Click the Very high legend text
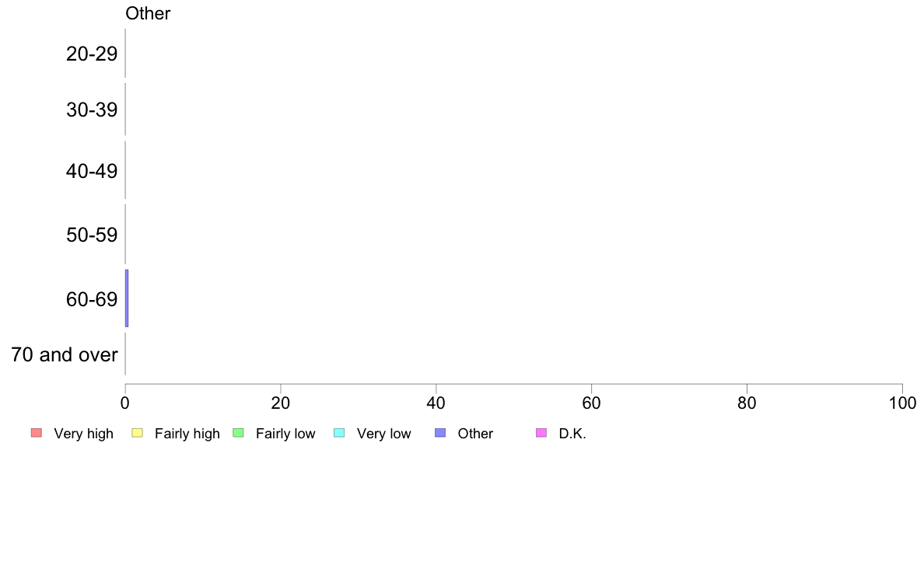Image resolution: width=924 pixels, height=572 pixels. 84,434
